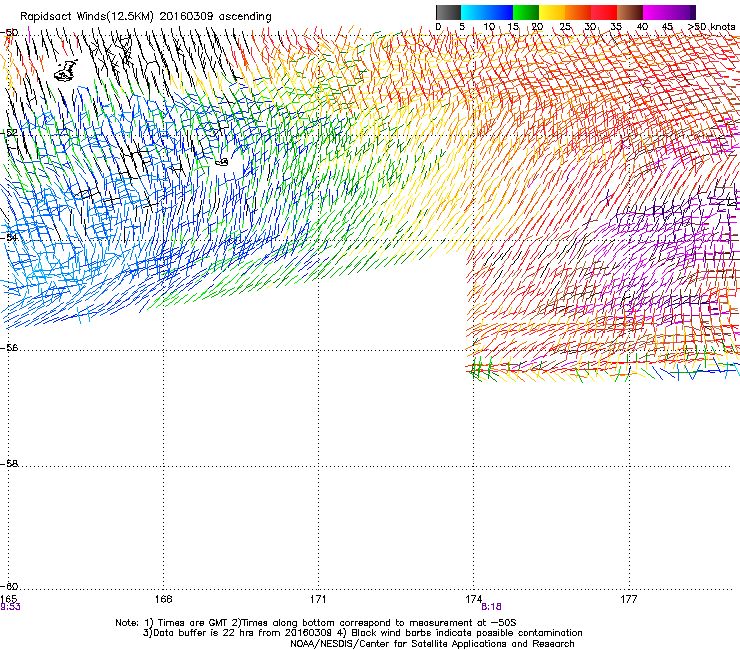Click the 171 longitude axis label
740x650 pixels.
click(318, 599)
